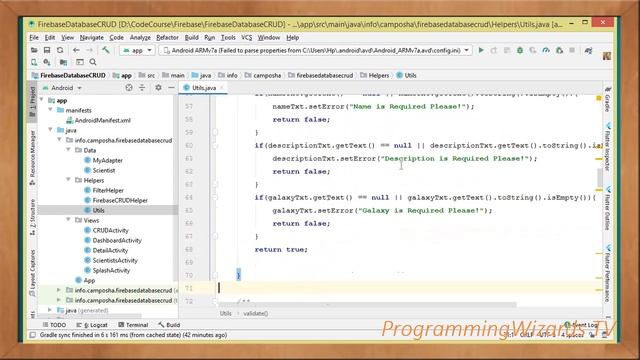
Task: Collapse the Views package node
Action: pos(69,220)
